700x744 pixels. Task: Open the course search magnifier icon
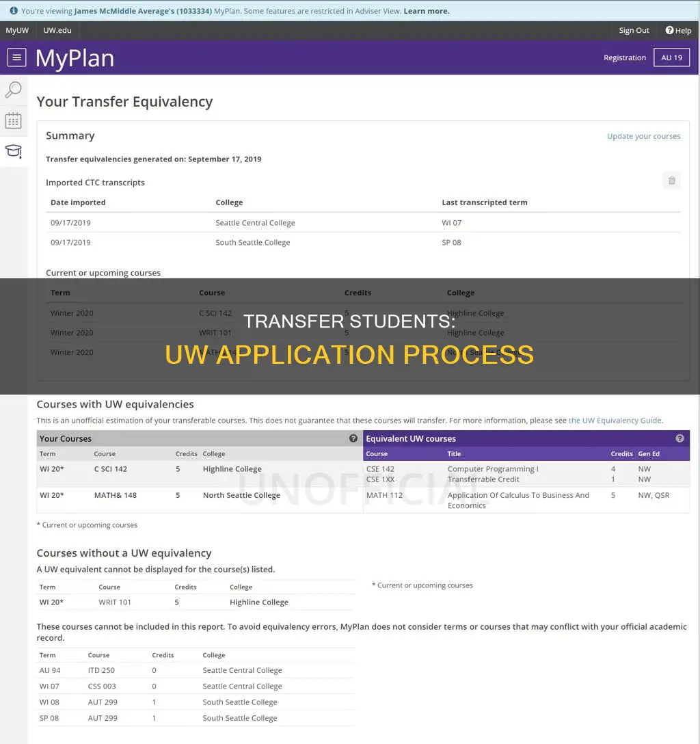[x=13, y=89]
